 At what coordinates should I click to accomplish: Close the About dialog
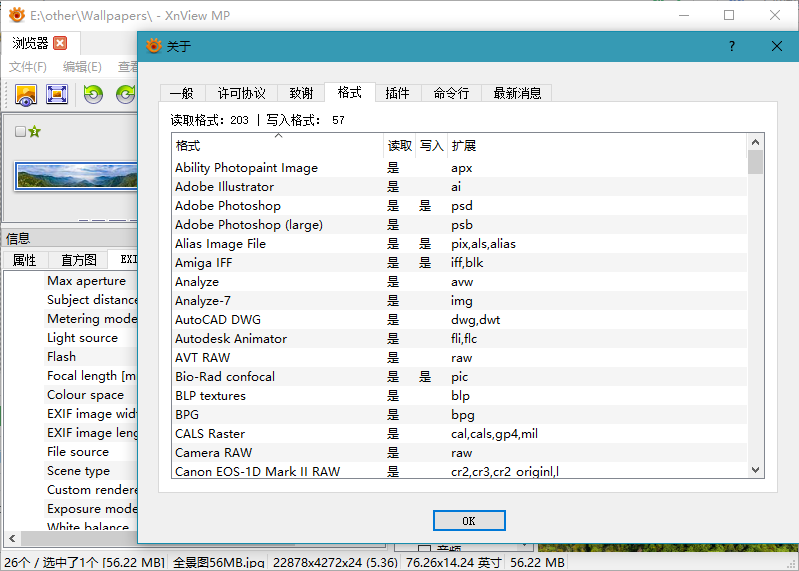(x=777, y=46)
